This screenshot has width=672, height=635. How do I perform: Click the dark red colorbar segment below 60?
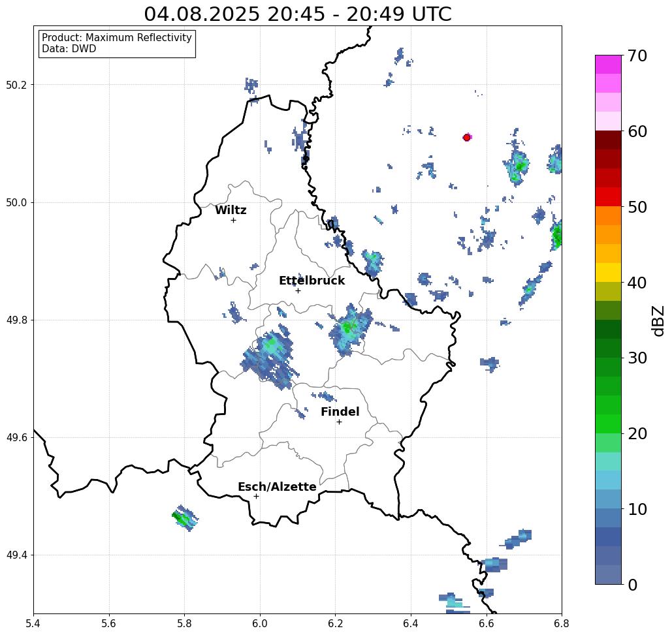click(608, 140)
